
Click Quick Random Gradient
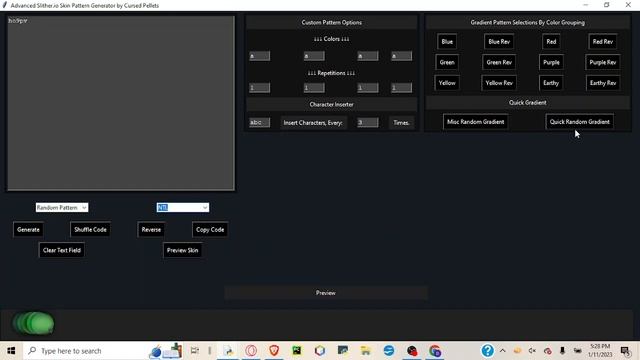click(x=580, y=122)
